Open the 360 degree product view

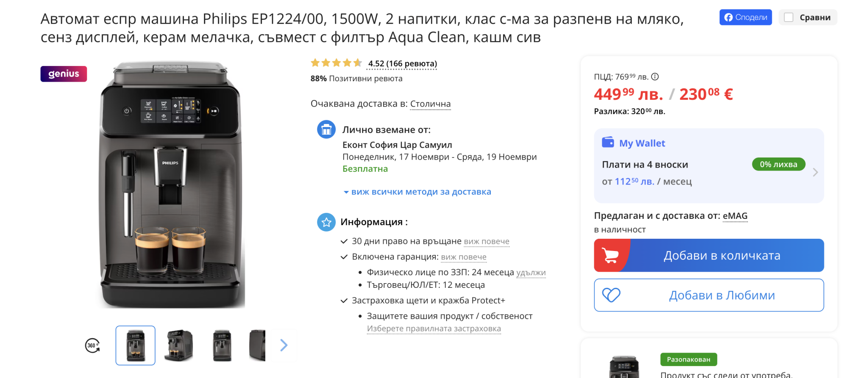coord(92,345)
